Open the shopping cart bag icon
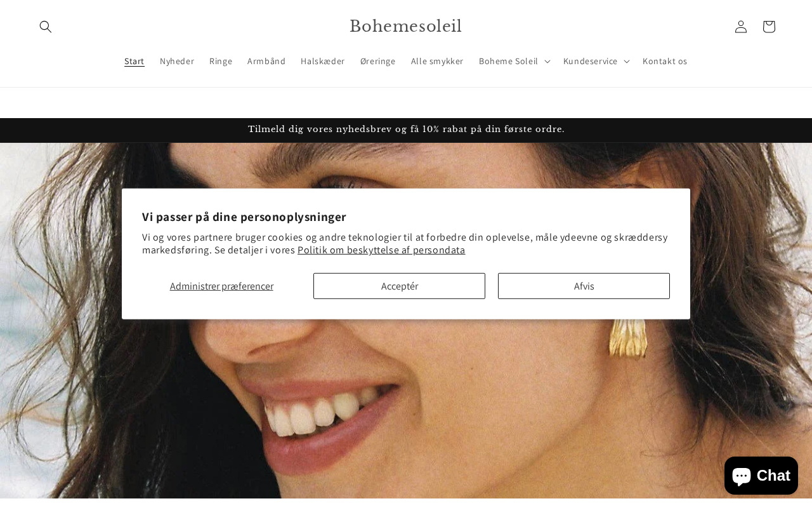This screenshot has height=508, width=812. [769, 27]
